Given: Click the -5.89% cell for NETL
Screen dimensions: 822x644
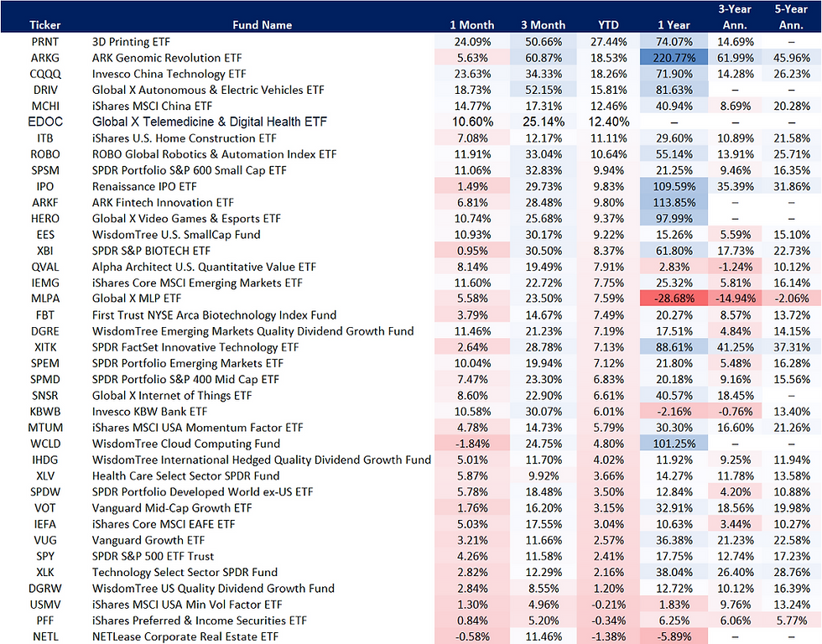Looking at the screenshot, I should click(x=674, y=636).
